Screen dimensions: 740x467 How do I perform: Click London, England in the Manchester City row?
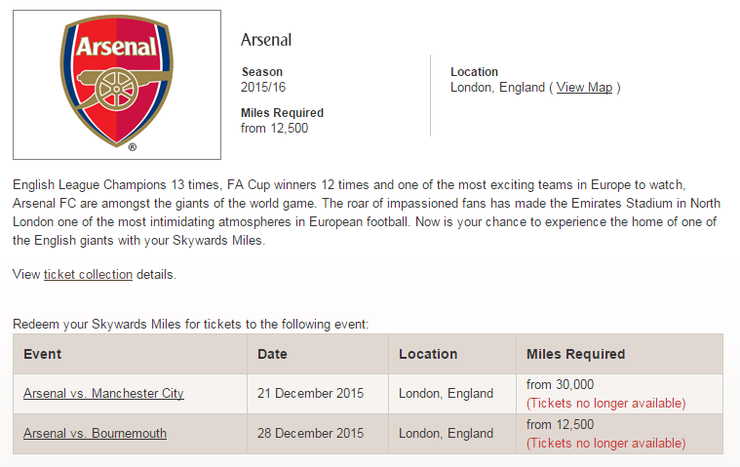(446, 393)
